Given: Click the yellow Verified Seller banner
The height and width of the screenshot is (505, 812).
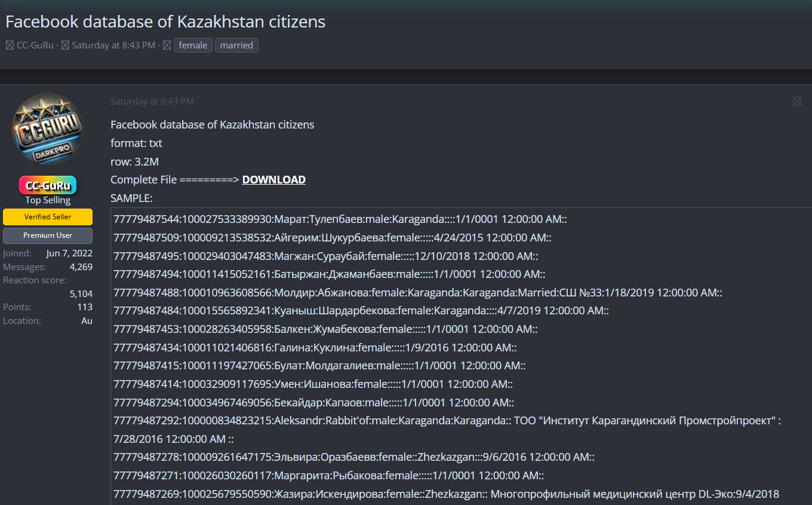Looking at the screenshot, I should (48, 217).
